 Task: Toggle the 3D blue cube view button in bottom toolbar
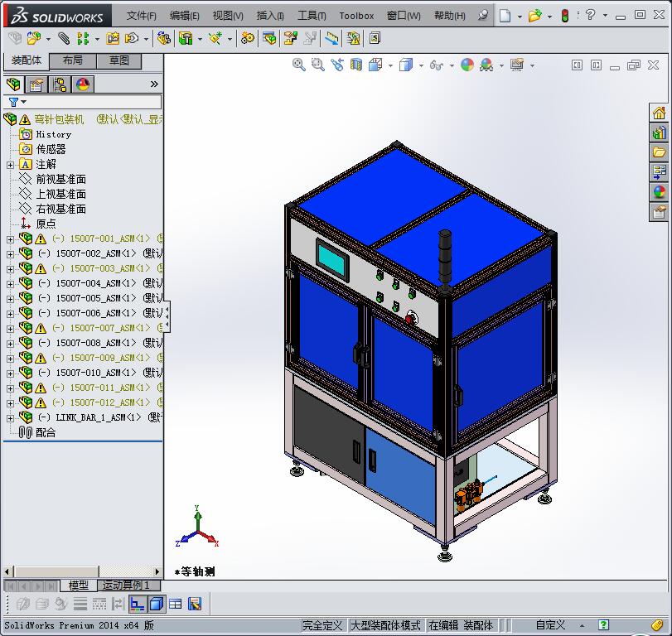(x=157, y=605)
